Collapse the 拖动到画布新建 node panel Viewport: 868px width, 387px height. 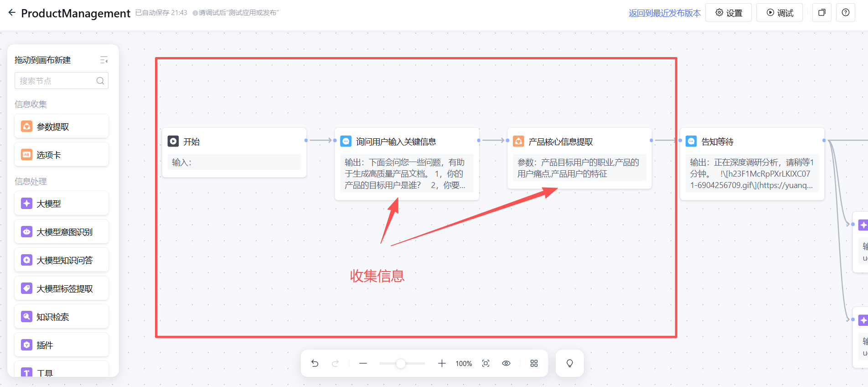click(x=104, y=60)
